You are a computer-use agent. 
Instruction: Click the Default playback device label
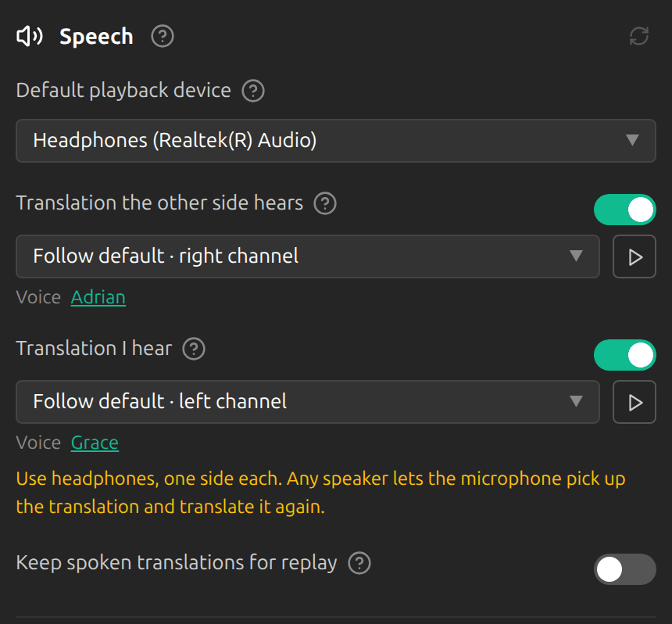pyautogui.click(x=123, y=91)
